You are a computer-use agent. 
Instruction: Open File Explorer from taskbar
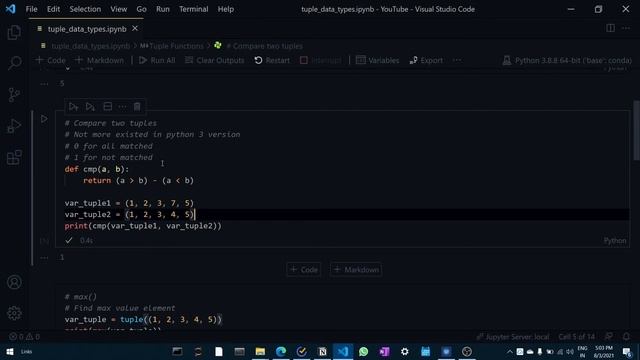pyautogui.click(x=260, y=351)
